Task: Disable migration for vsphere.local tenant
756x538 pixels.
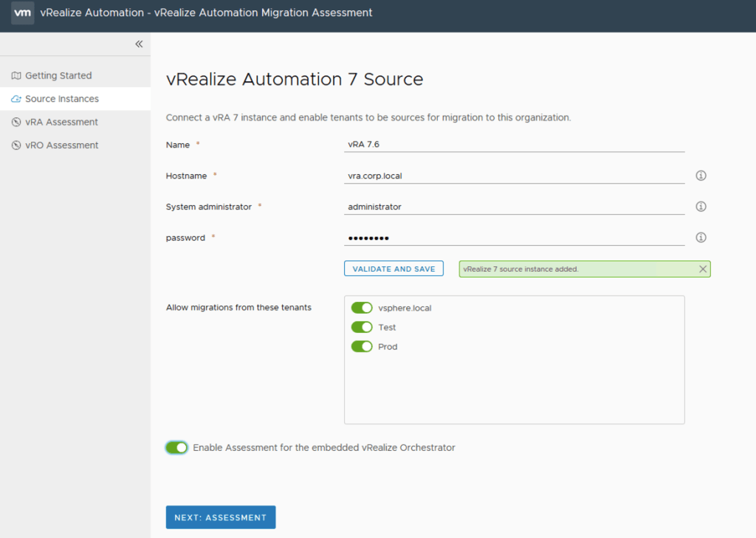Action: 362,308
